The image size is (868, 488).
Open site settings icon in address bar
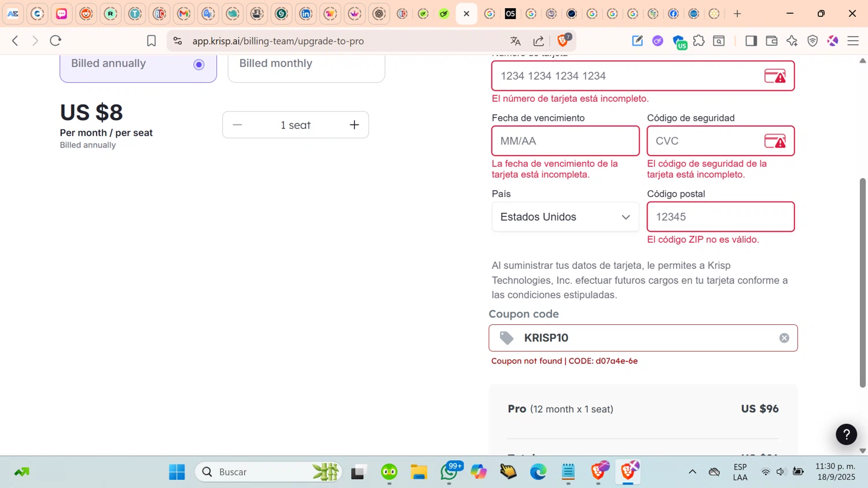click(x=178, y=40)
